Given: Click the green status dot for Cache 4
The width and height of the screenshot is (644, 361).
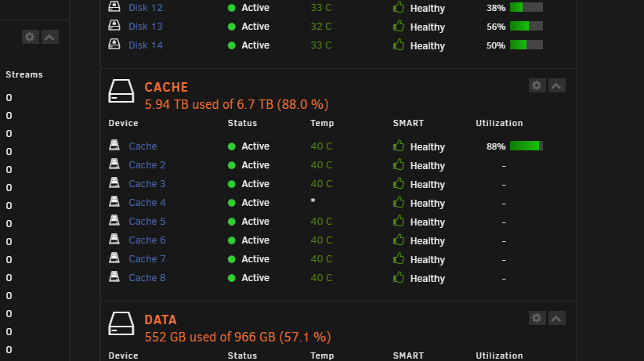Looking at the screenshot, I should pos(232,203).
